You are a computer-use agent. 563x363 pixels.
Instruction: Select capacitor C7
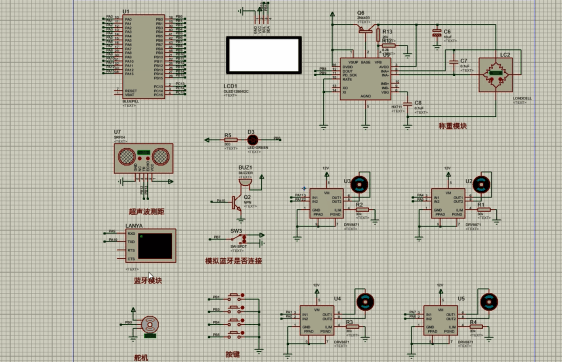tap(454, 62)
